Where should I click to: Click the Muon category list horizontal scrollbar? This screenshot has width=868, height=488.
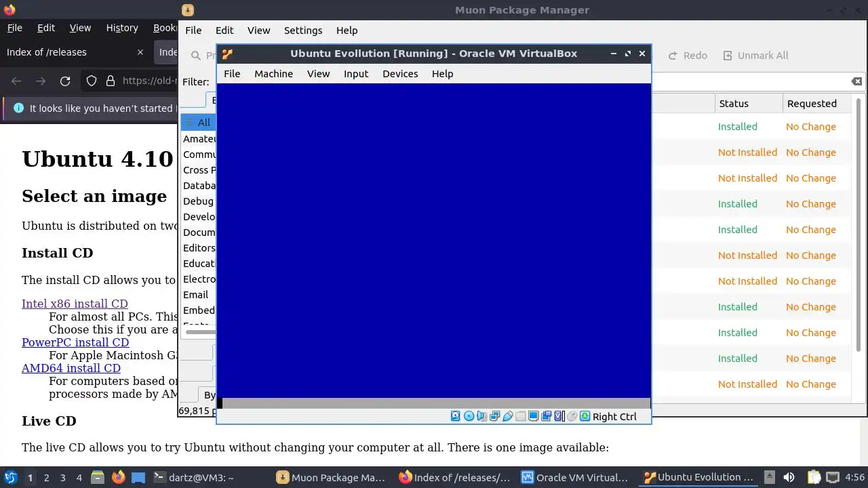tap(201, 332)
